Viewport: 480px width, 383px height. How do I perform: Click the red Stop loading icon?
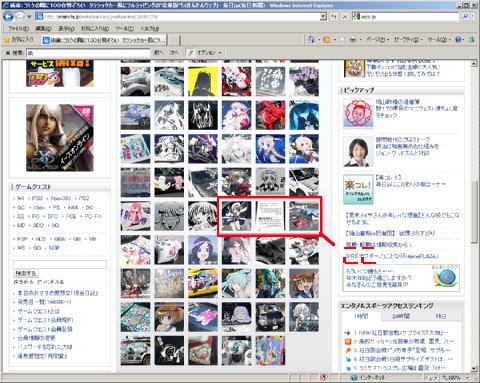[344, 16]
